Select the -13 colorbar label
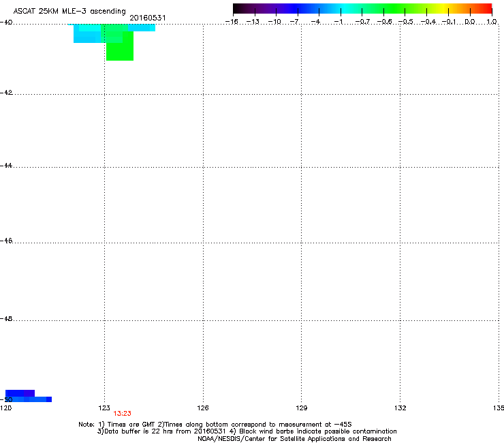This screenshot has height=443, width=504. click(x=253, y=22)
